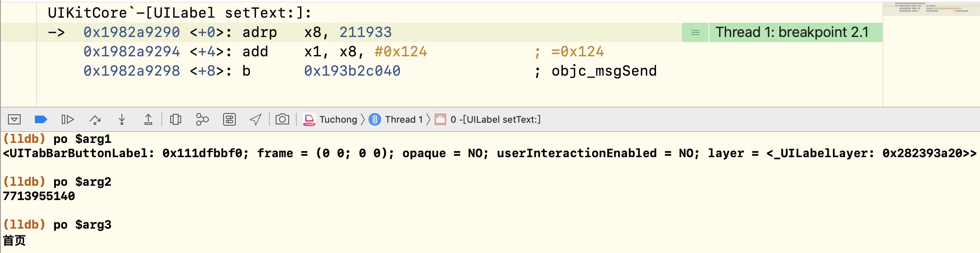This screenshot has width=980, height=253.
Task: Open the Thread 1 jump bar menu
Action: 396,120
